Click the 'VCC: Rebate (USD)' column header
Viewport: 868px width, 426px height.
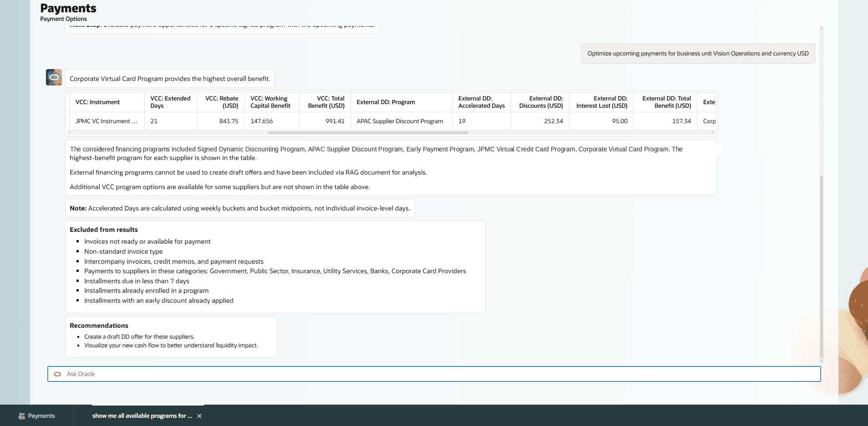[x=221, y=102]
